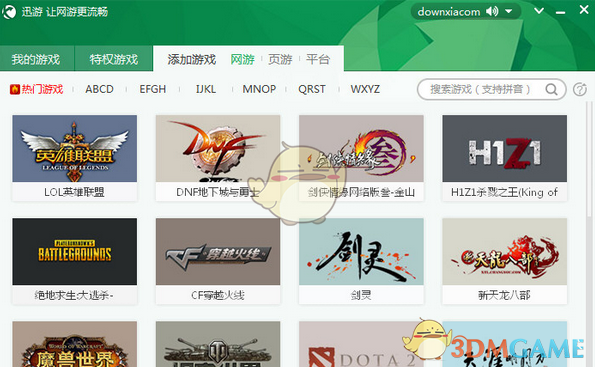Screen dimensions: 595x367
Task: Click the 新天龙八部 label
Action: coord(504,295)
